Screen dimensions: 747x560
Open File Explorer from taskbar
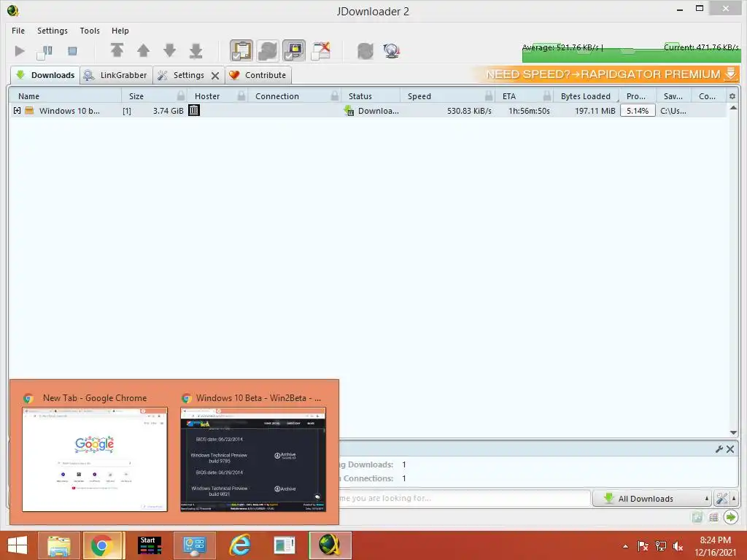click(x=58, y=545)
